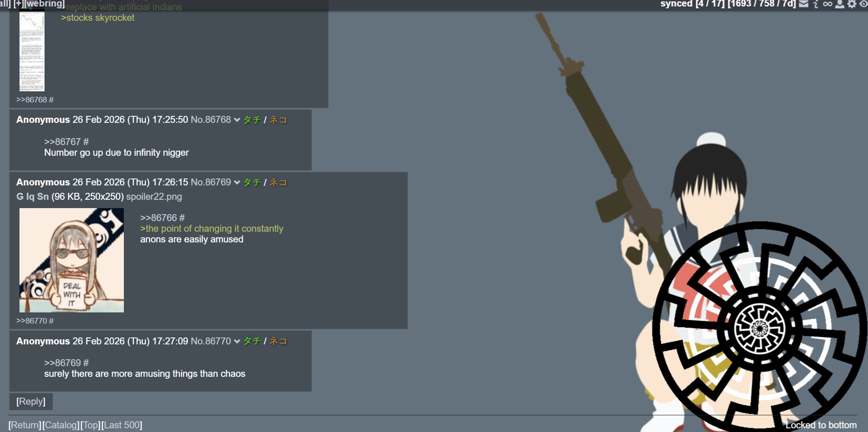This screenshot has width=868, height=432.
Task: Click the Last 500 link
Action: click(122, 425)
